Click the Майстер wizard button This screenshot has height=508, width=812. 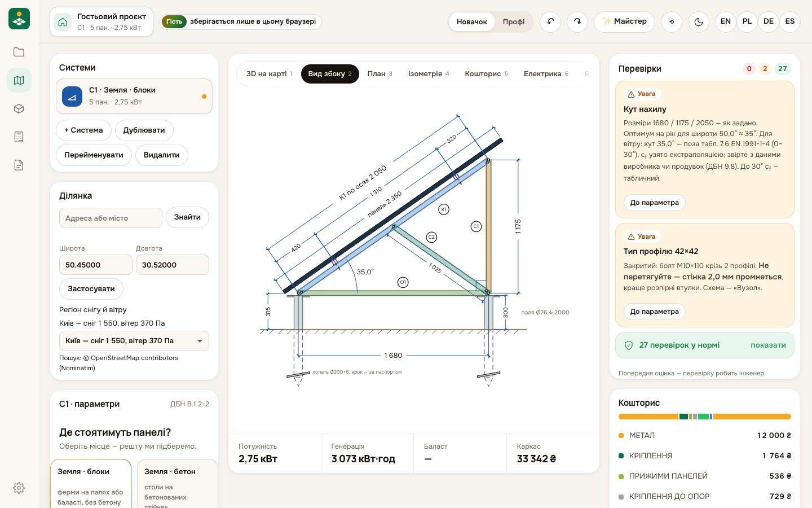tap(624, 21)
